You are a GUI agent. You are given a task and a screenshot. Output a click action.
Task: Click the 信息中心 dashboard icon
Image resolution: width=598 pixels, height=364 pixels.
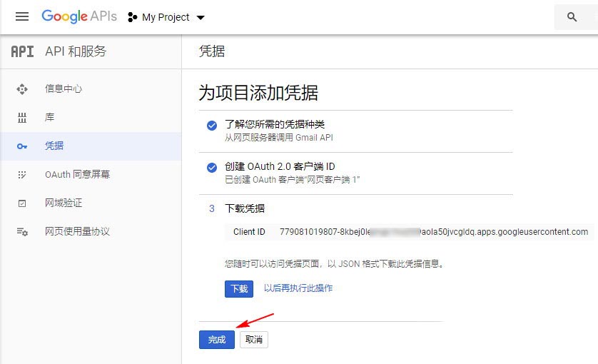point(22,89)
